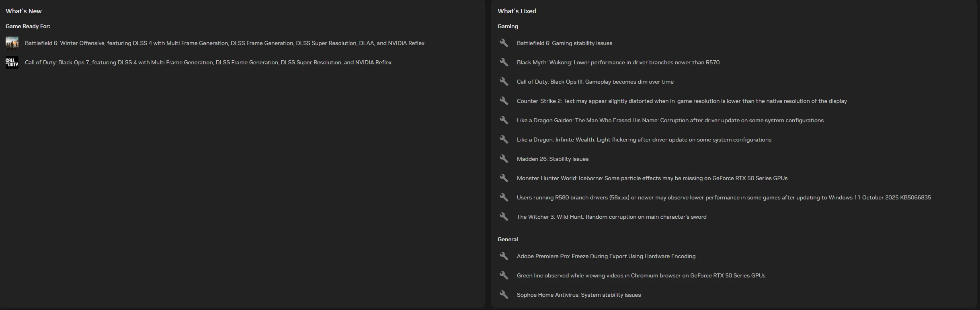Image resolution: width=980 pixels, height=310 pixels.
Task: Click wrench icon beside Adobe Premiere Pro fix
Action: (x=504, y=256)
